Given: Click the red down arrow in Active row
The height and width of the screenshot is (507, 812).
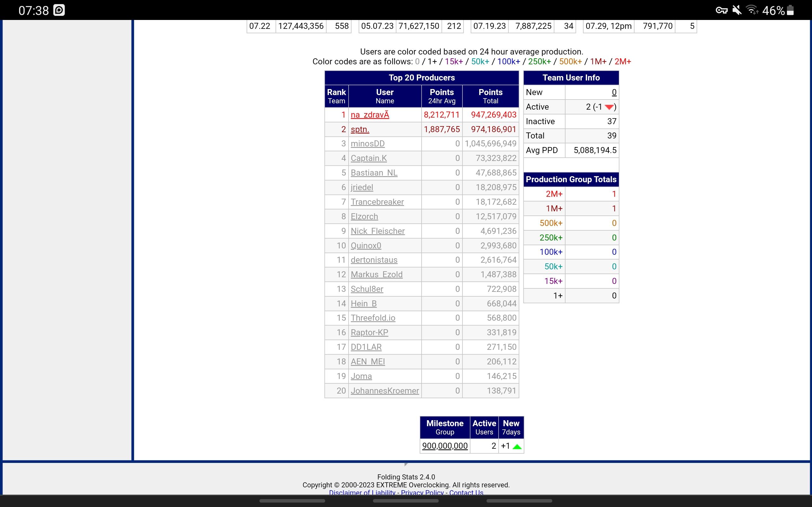Looking at the screenshot, I should coord(609,107).
